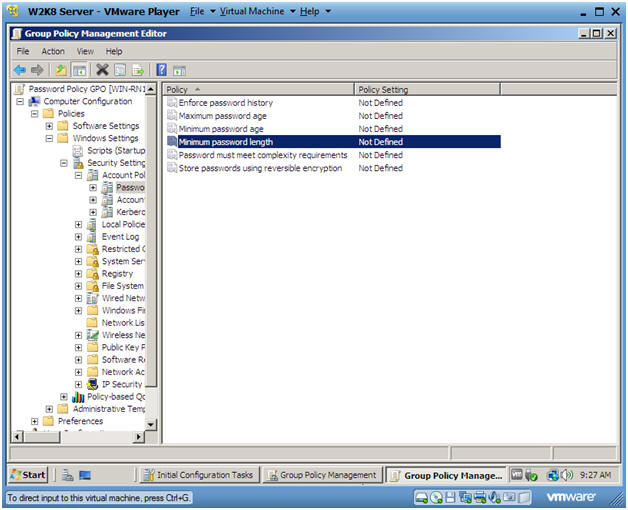The width and height of the screenshot is (628, 510).
Task: Switch to Initial Configuration Tasks taskbar button
Action: (x=199, y=475)
